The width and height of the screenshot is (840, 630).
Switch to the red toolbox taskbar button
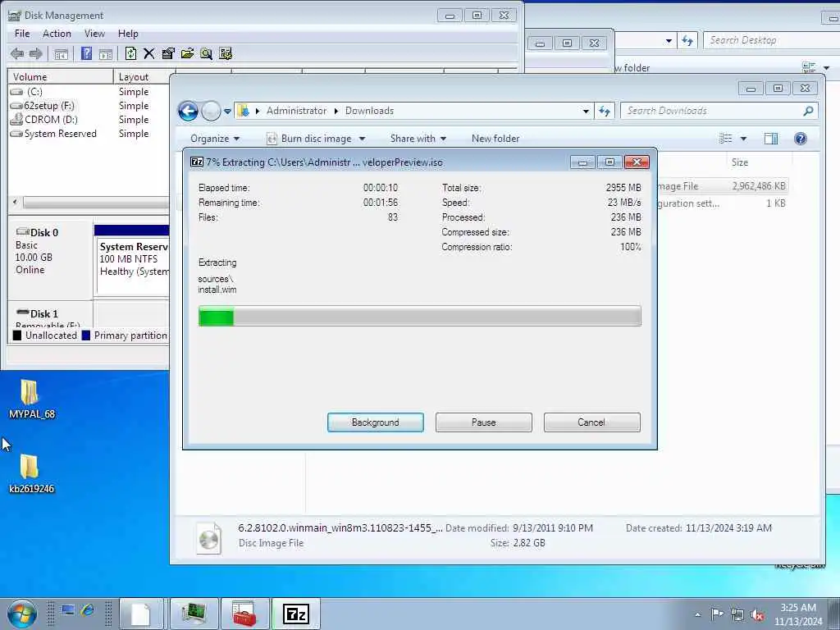click(244, 614)
